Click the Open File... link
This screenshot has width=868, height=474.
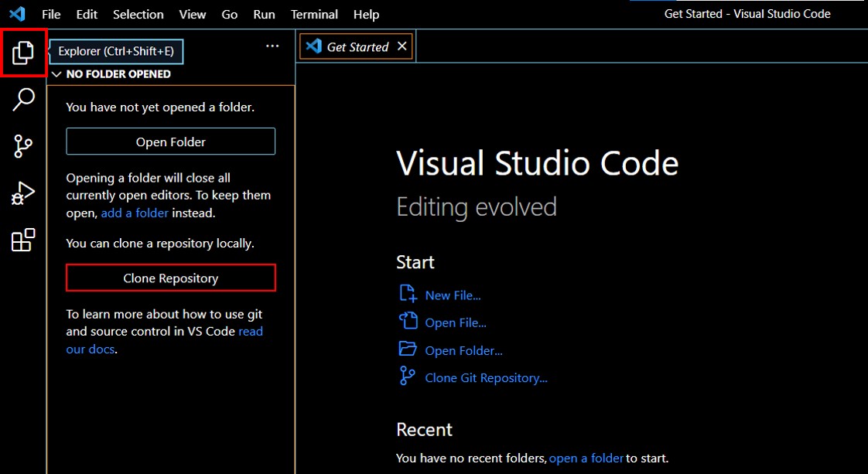(456, 322)
